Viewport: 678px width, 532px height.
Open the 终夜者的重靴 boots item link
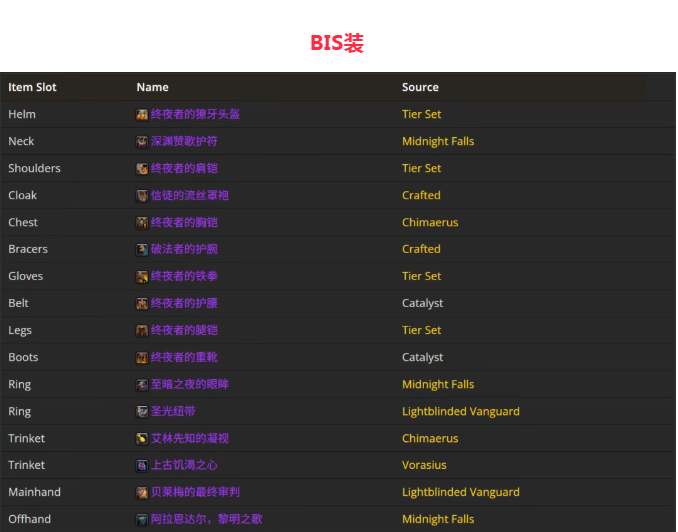184,357
